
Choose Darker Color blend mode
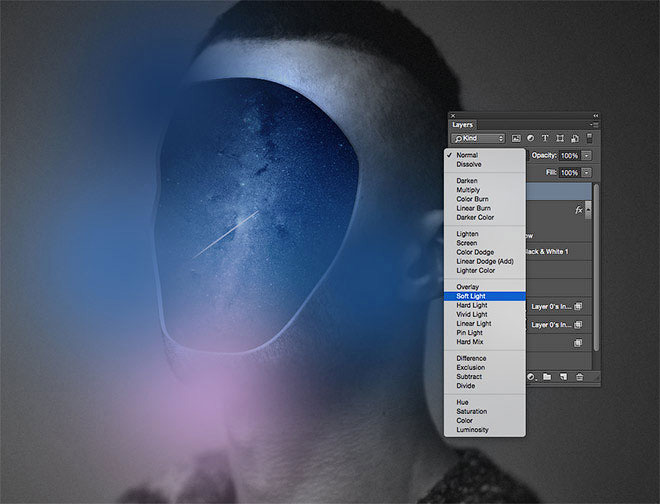pos(485,217)
